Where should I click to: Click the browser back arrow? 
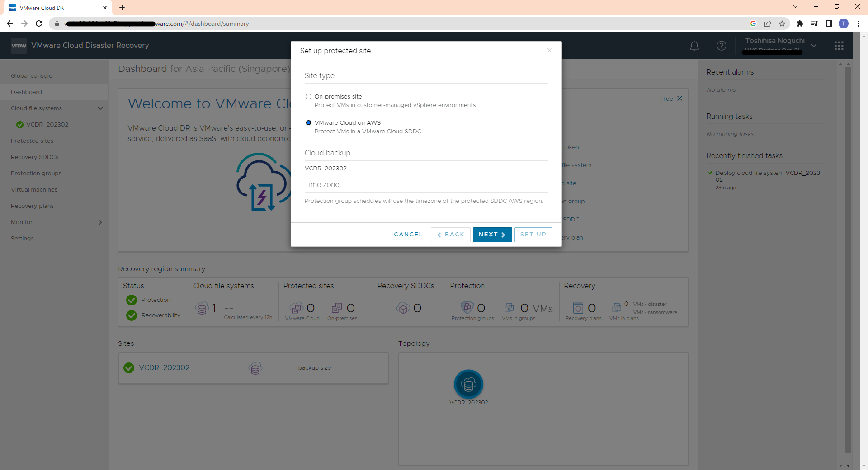tap(10, 23)
